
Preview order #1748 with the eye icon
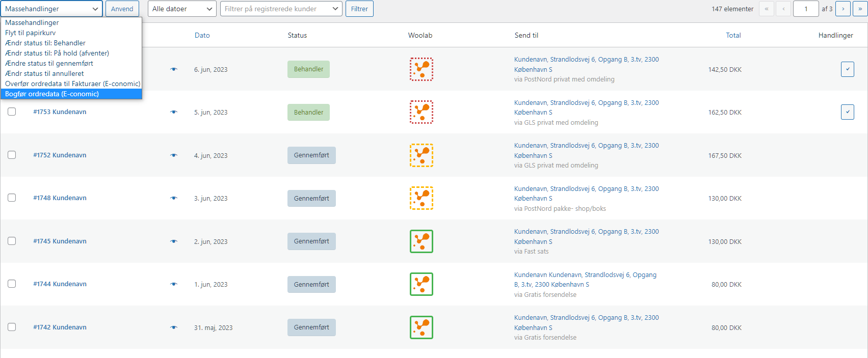click(x=174, y=198)
